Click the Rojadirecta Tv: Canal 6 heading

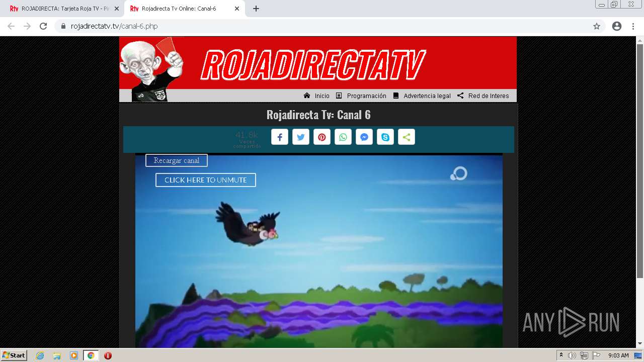318,115
